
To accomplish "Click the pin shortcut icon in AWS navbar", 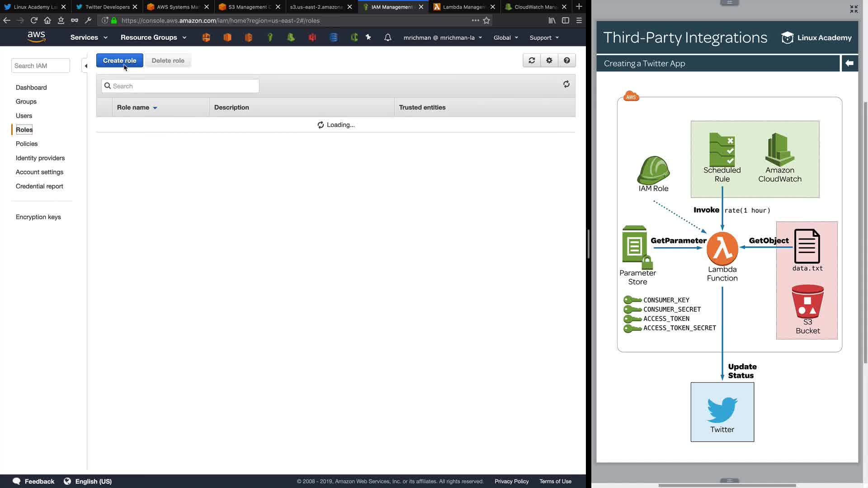I will 368,38.
